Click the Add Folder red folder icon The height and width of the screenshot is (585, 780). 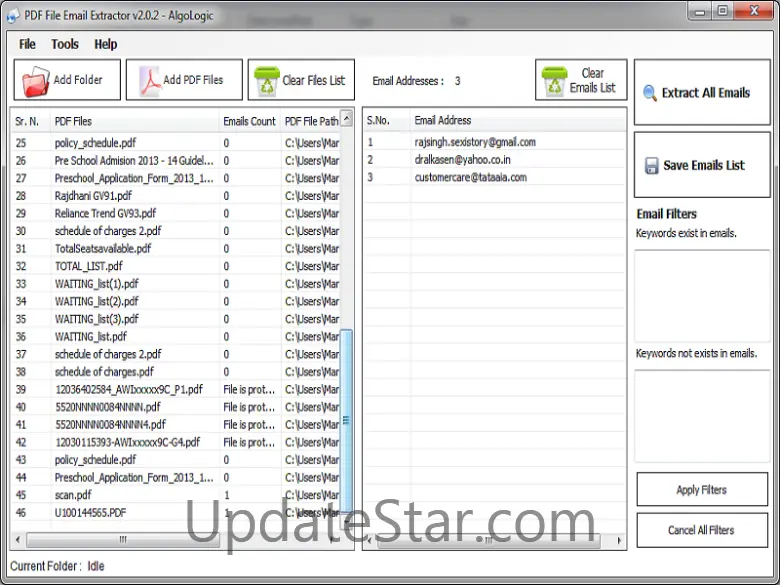coord(35,81)
